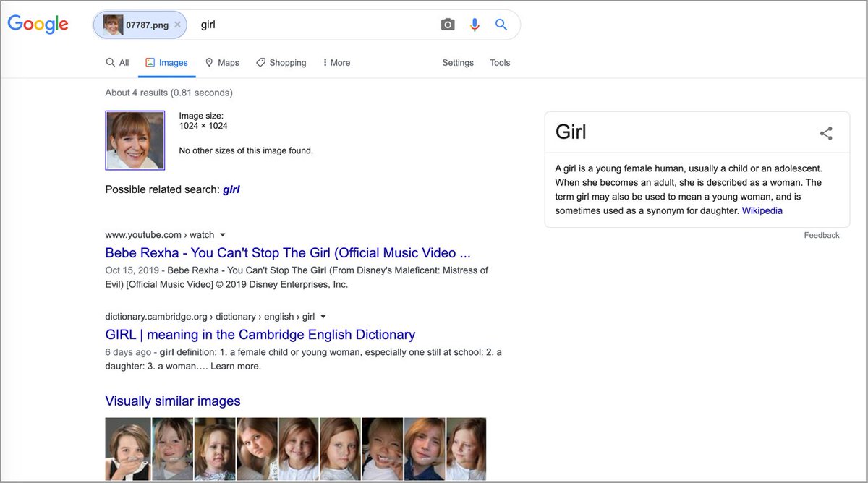868x483 pixels.
Task: Switch to the All tab
Action: [x=117, y=63]
